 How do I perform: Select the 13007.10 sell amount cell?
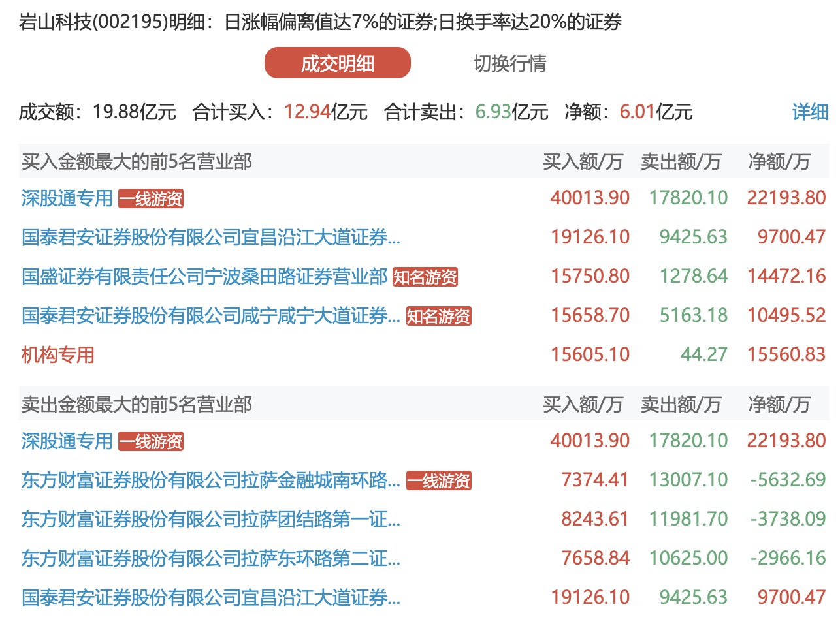point(688,480)
